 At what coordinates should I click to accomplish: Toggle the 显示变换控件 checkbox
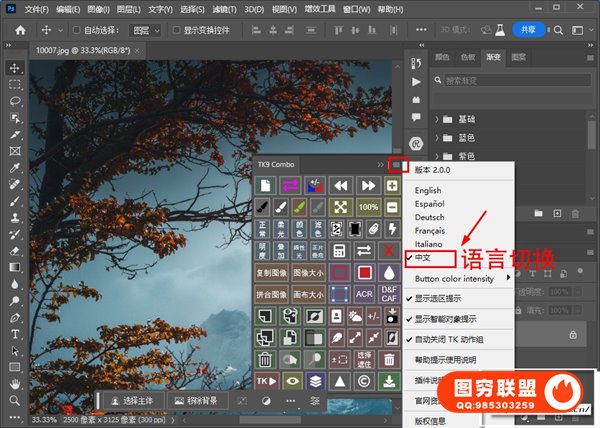tap(176, 31)
